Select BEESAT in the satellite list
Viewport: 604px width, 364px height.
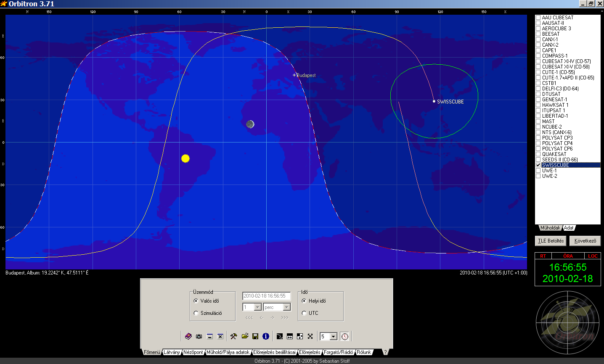551,34
